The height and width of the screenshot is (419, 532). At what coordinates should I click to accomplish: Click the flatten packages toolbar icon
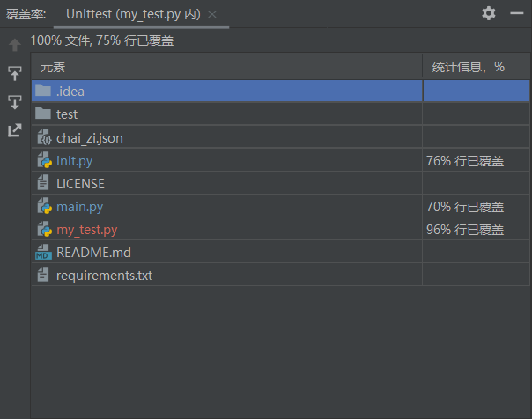tap(14, 73)
